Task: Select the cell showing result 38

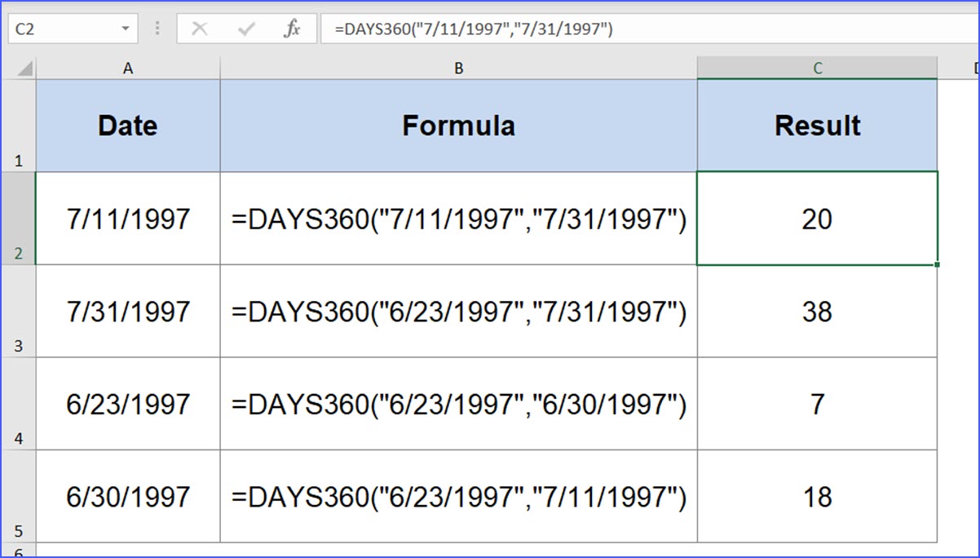Action: pyautogui.click(x=817, y=312)
